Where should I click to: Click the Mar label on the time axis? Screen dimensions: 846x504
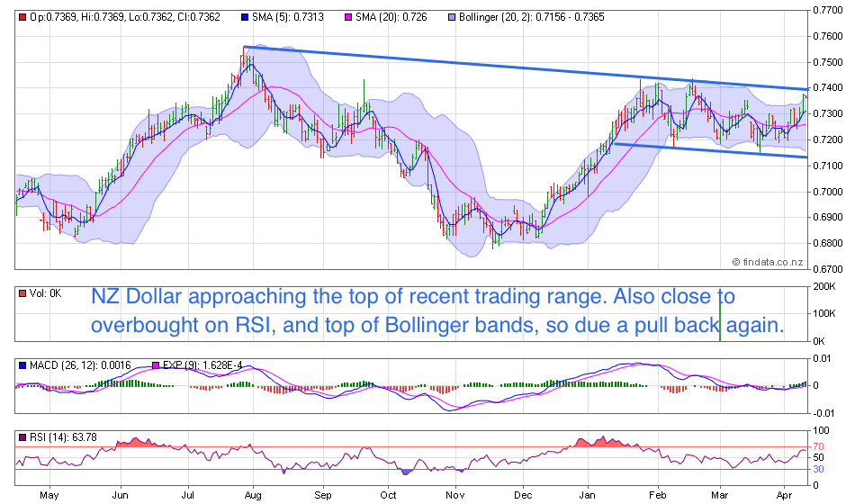[719, 495]
